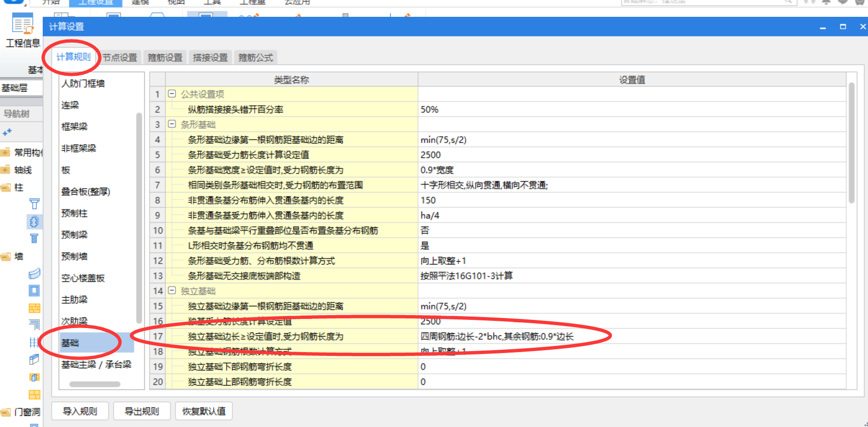Viewport: 868px width, 427px height.
Task: Click the 向上取整+1 value in row 12
Action: pyautogui.click(x=632, y=261)
